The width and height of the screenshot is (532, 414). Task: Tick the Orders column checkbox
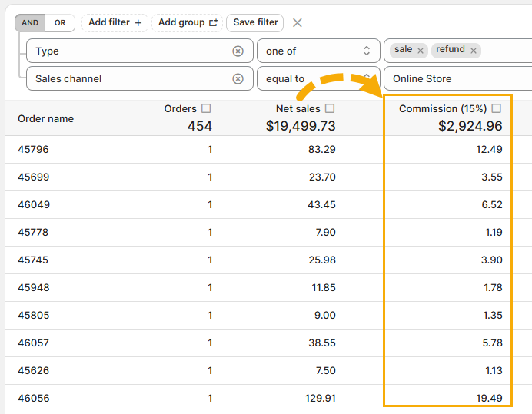coord(206,109)
